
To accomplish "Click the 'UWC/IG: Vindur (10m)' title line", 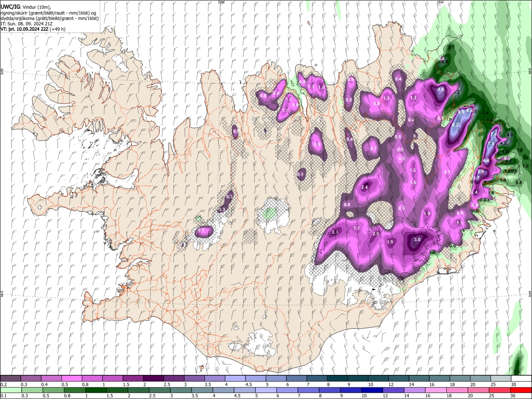I will pos(25,7).
